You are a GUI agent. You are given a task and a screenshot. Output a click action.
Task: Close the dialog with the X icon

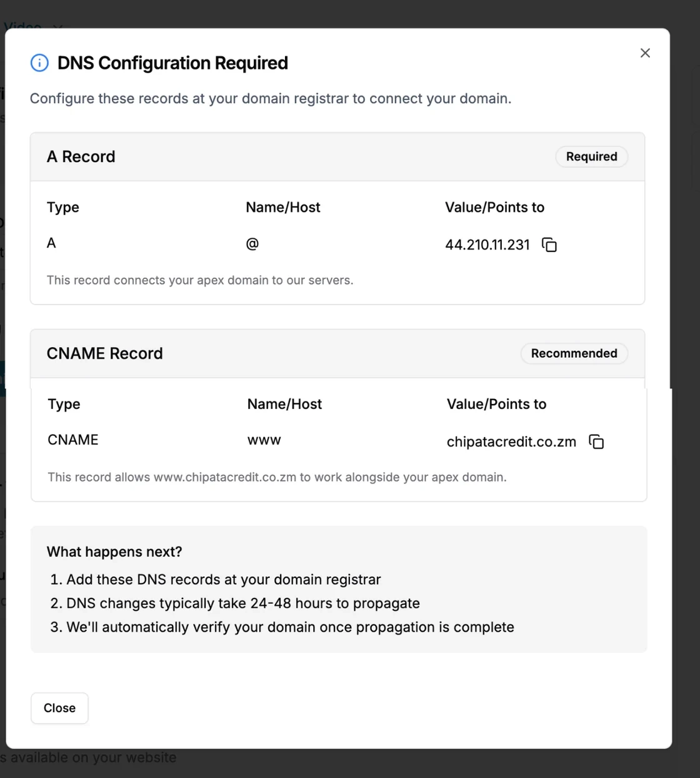point(645,53)
